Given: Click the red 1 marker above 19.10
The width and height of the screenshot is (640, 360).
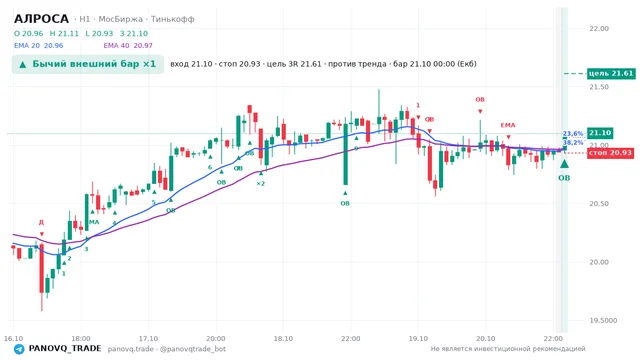Looking at the screenshot, I should click(418, 106).
